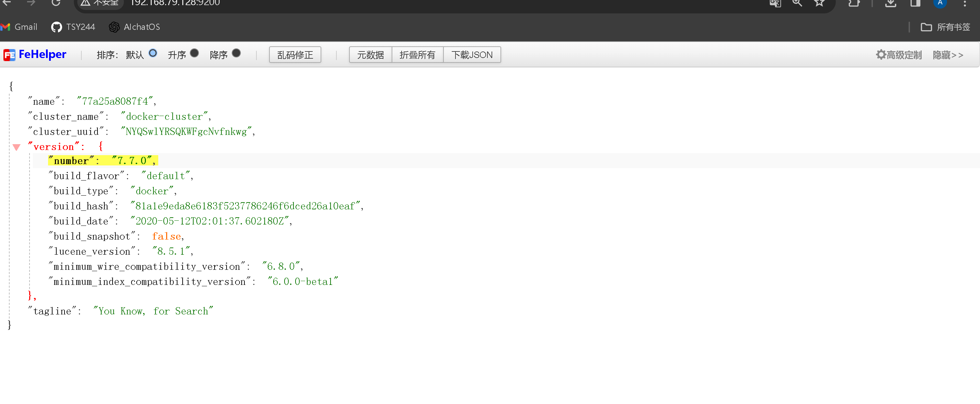This screenshot has height=404, width=980.
Task: Click the 隐藏>> hide toolbar link
Action: pos(948,55)
